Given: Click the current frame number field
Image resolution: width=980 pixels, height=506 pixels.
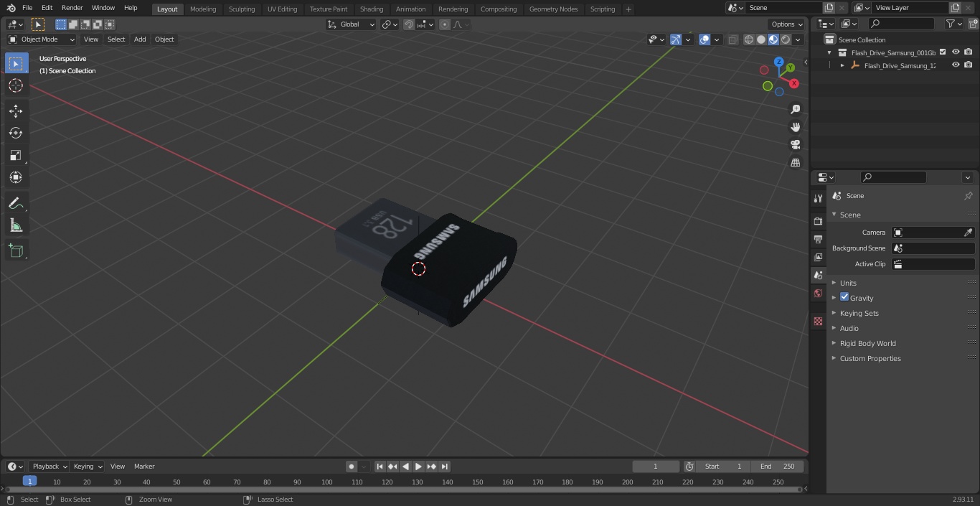Looking at the screenshot, I should tap(656, 467).
